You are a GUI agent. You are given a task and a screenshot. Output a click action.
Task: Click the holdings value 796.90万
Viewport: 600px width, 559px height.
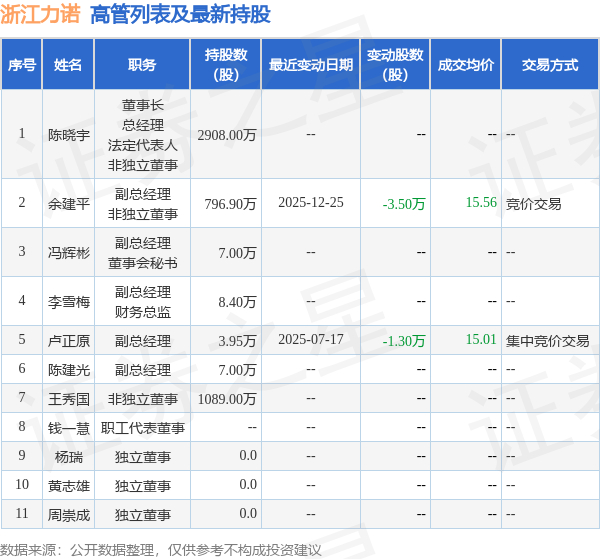230,204
